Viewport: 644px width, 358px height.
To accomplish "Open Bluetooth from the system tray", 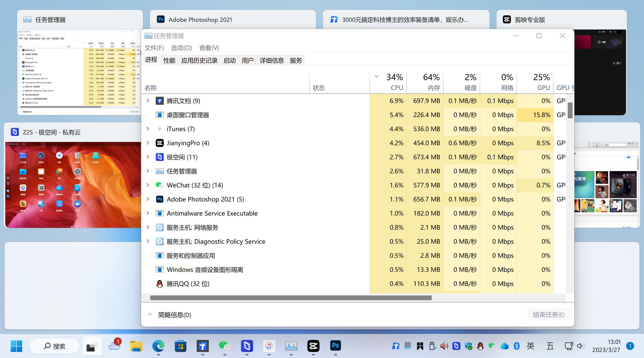I will pos(517,346).
